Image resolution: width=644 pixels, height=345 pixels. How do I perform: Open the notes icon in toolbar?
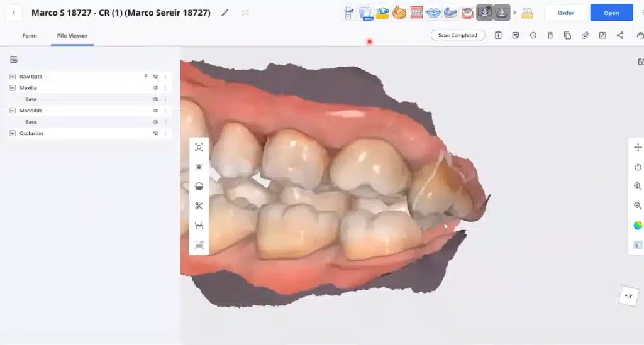[x=516, y=35]
